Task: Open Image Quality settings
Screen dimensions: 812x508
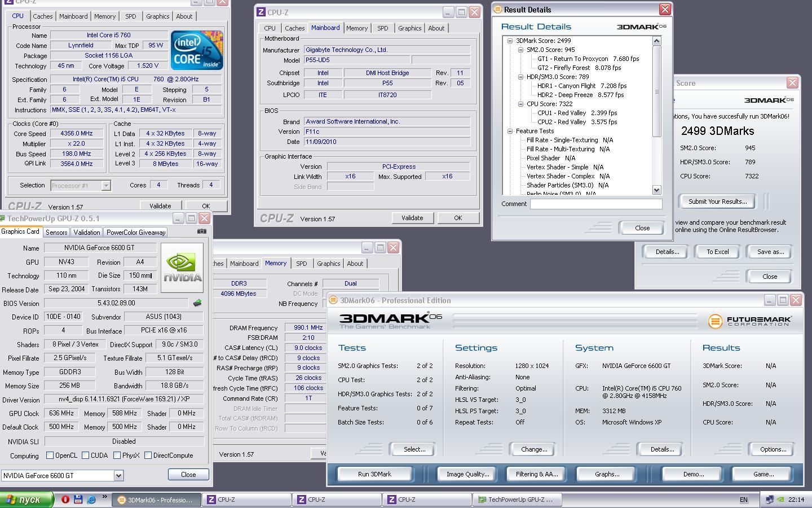Action: point(467,474)
